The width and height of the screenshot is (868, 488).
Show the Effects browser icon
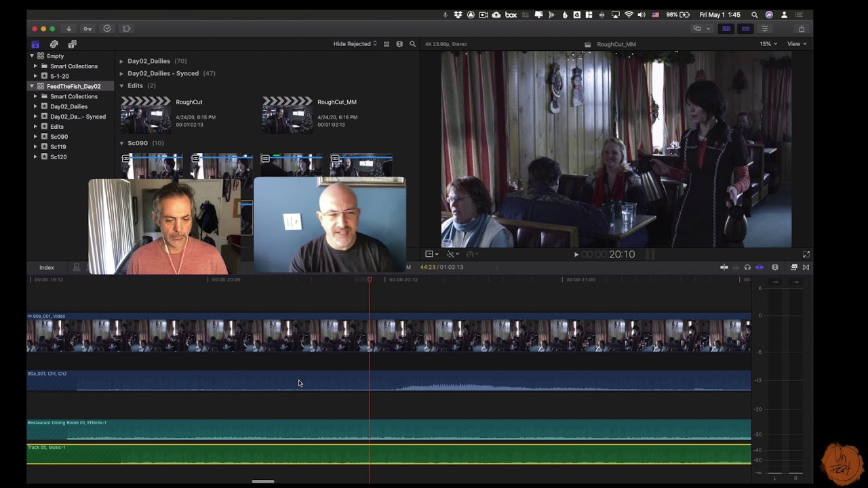pyautogui.click(x=794, y=267)
